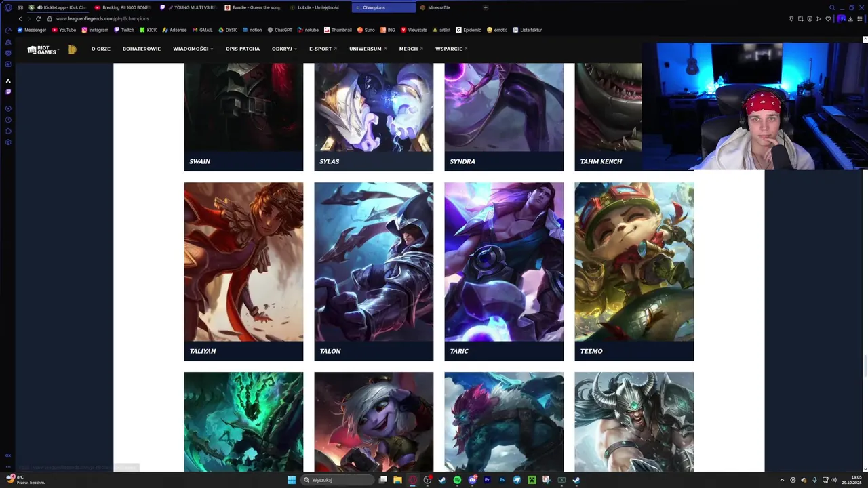Open the Task View taskbar icon
Viewport: 868px width, 488px height.
click(x=383, y=480)
